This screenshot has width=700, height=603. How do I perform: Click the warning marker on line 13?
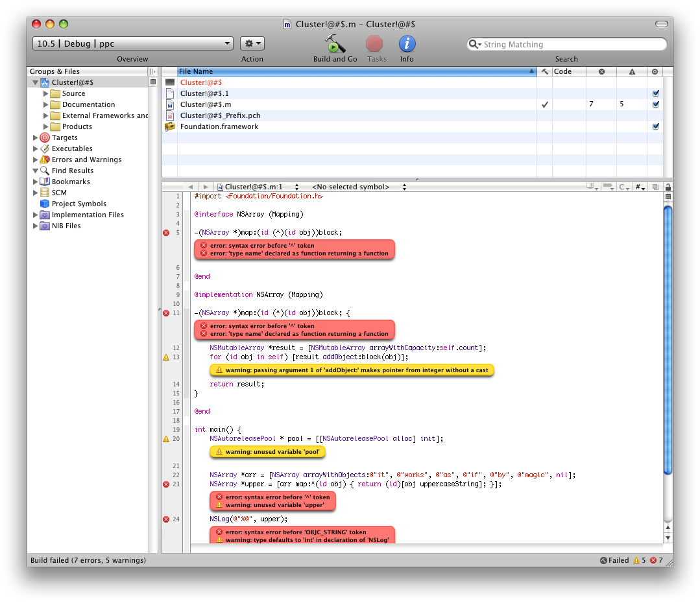point(166,357)
